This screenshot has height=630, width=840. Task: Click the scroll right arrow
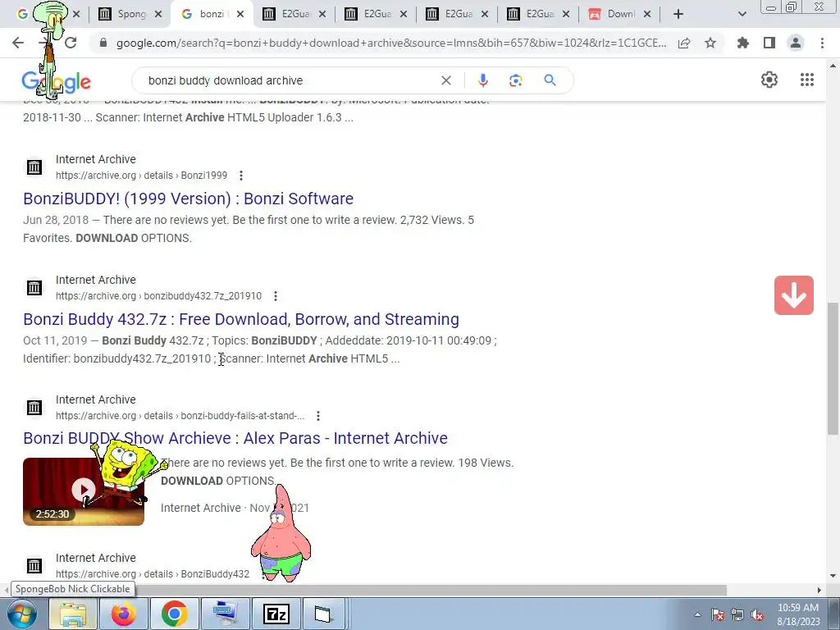coord(819,590)
